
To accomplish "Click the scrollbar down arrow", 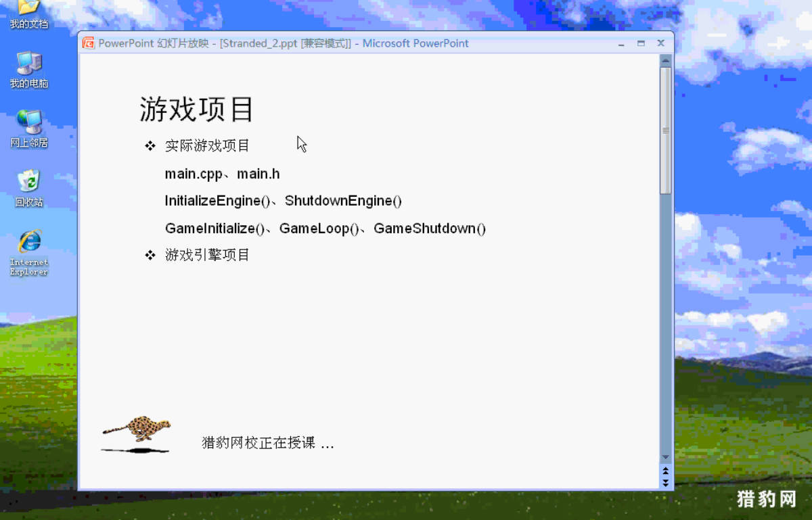I will click(666, 458).
